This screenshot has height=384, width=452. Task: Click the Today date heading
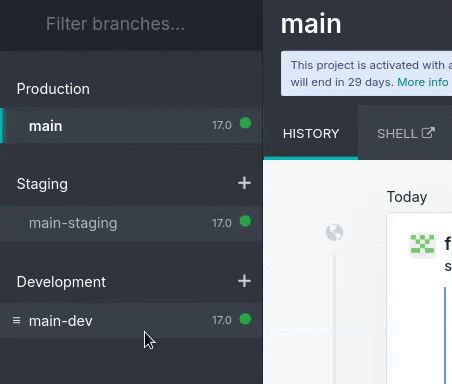coord(407,197)
